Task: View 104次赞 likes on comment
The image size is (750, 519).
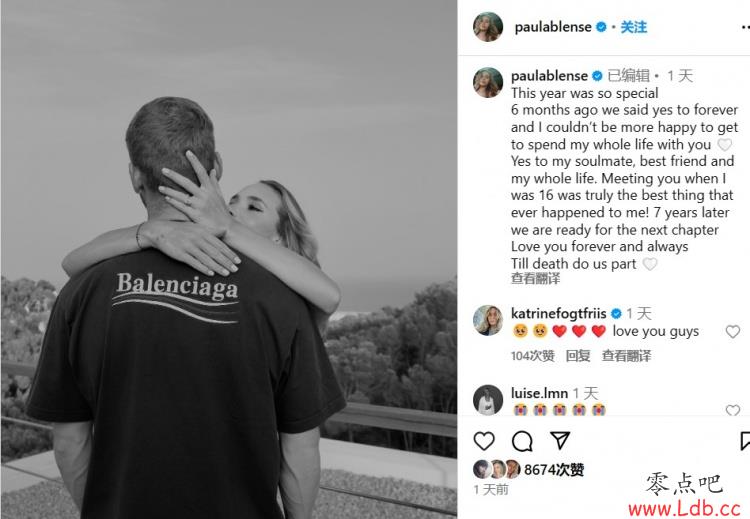Action: click(532, 356)
